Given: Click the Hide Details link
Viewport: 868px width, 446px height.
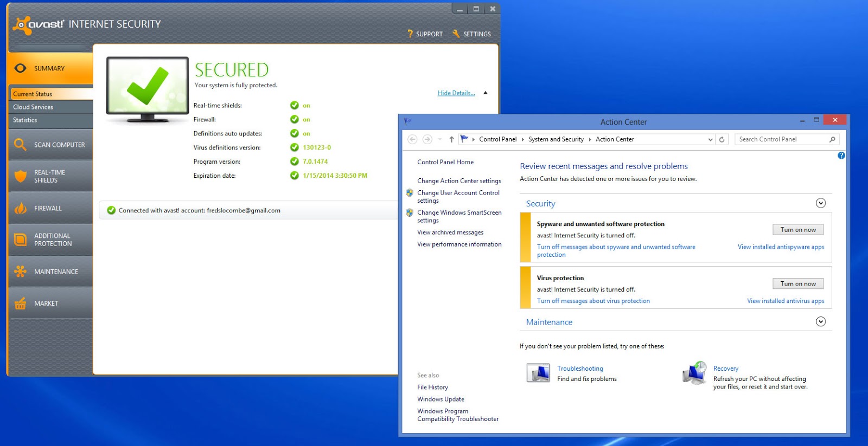Looking at the screenshot, I should point(456,93).
